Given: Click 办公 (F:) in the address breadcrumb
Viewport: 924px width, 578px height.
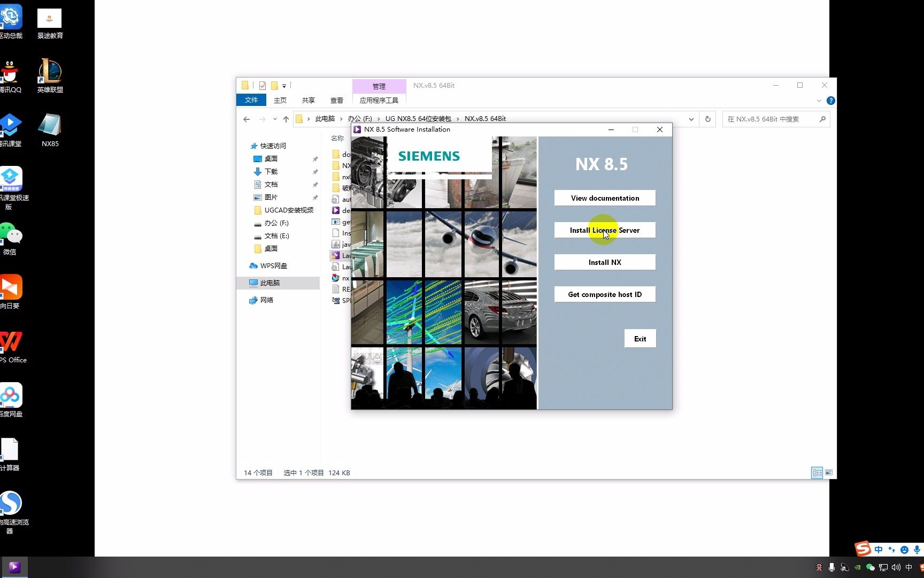Looking at the screenshot, I should [360, 119].
